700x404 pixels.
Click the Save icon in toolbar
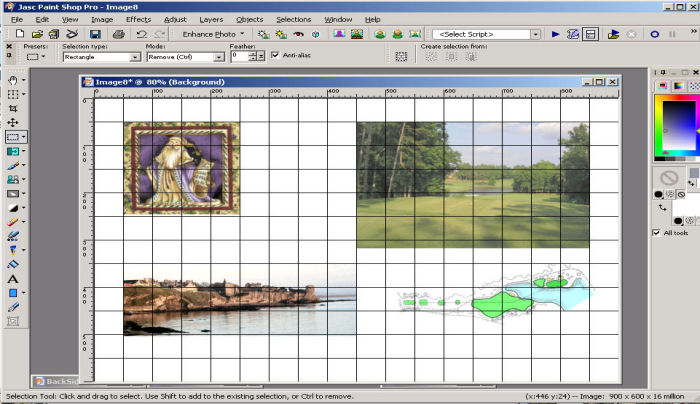93,34
